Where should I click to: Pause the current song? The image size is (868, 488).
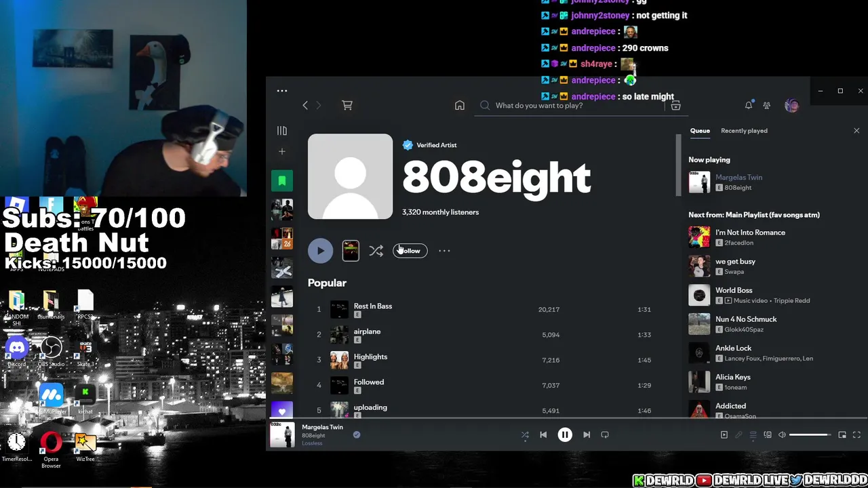click(565, 435)
